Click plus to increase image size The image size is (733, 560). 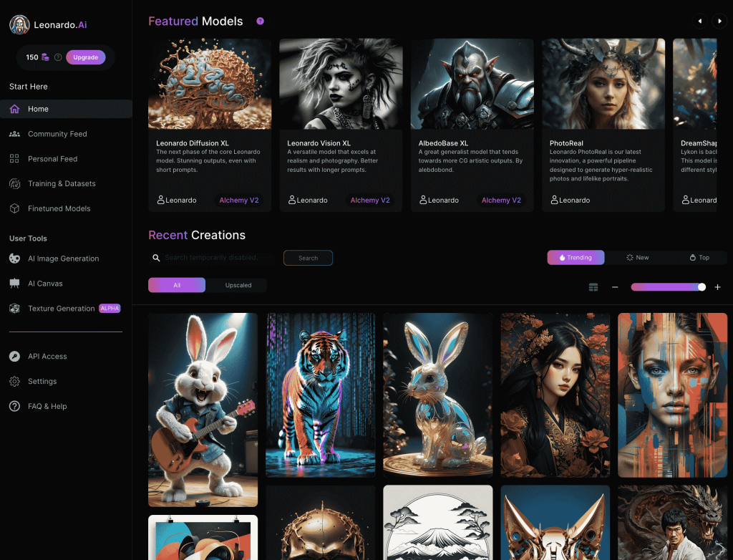click(x=717, y=287)
